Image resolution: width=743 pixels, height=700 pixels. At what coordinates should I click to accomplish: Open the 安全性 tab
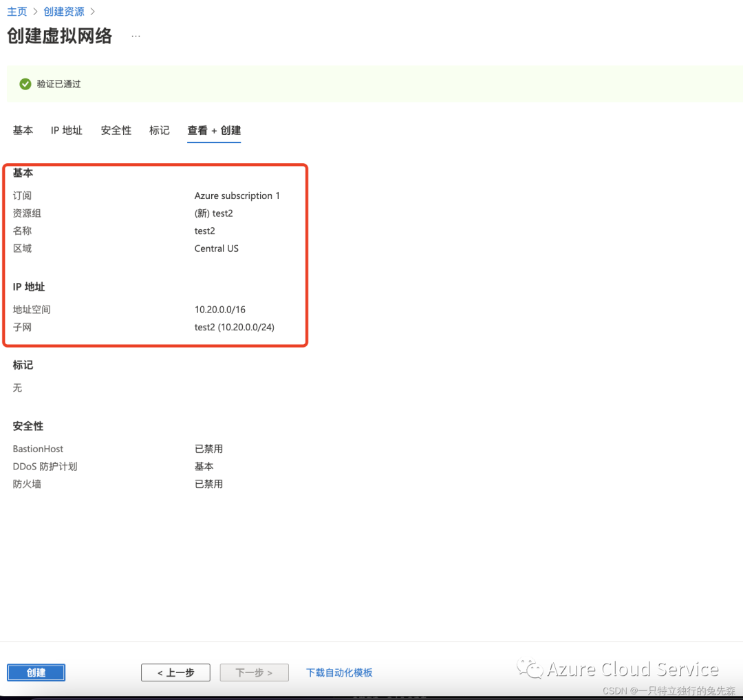(x=116, y=130)
